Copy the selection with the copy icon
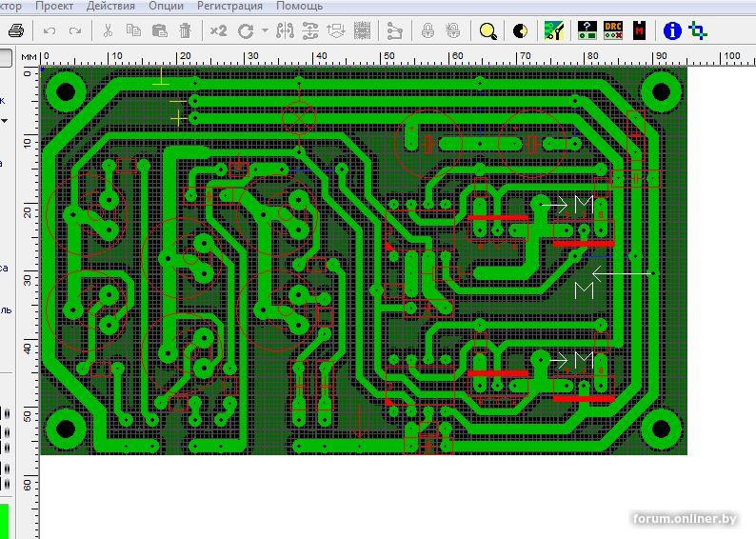 [x=133, y=30]
